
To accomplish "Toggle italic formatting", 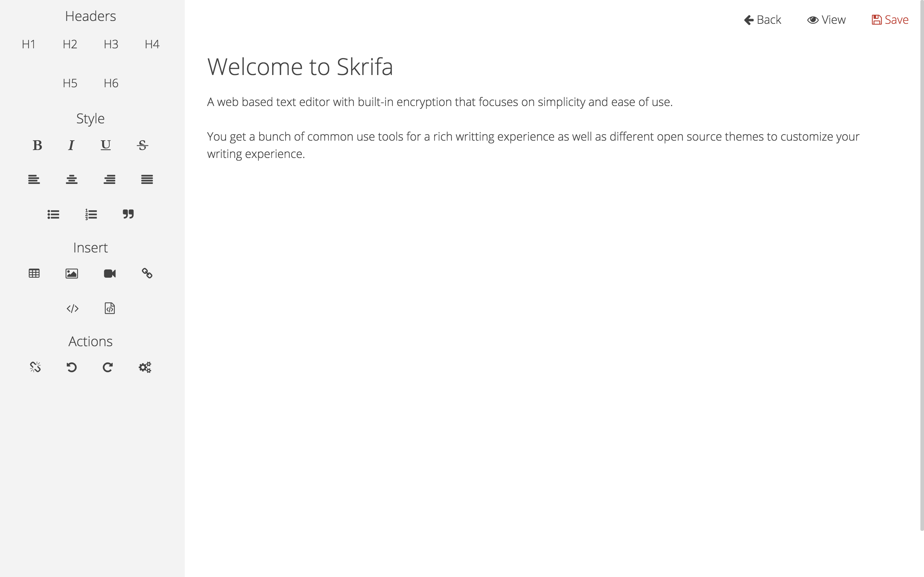I will pos(71,145).
